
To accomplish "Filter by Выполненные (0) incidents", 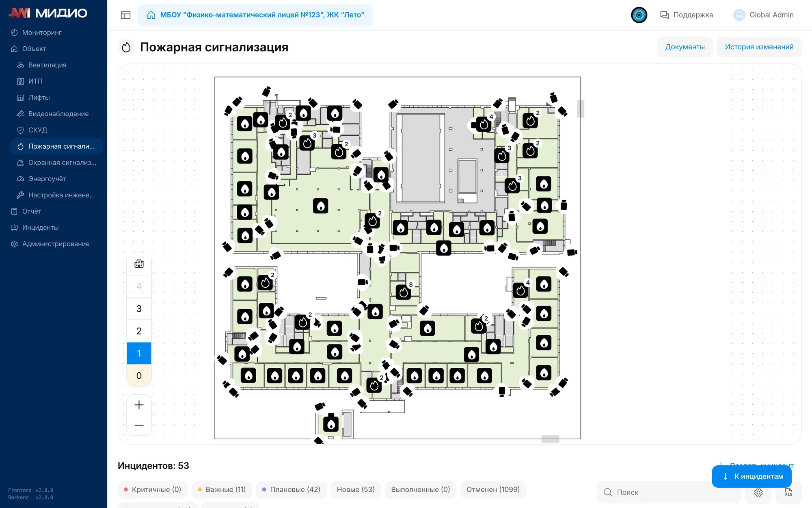I will tap(421, 490).
